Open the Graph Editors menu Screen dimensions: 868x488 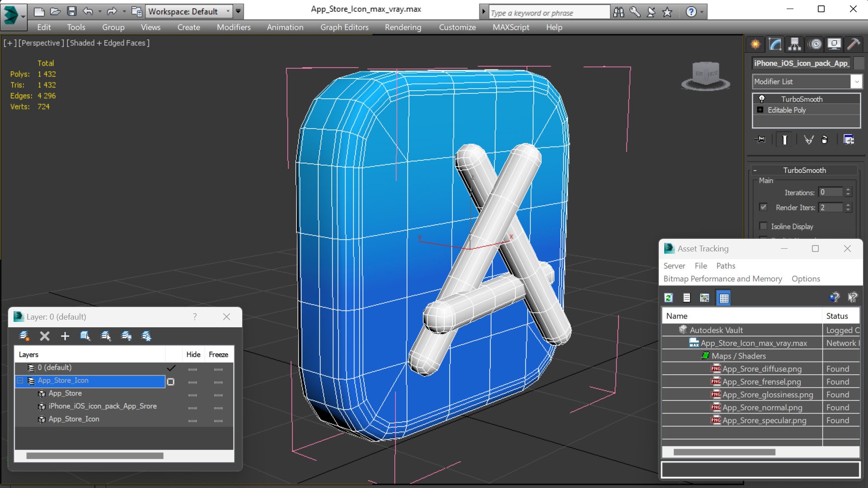click(x=344, y=27)
